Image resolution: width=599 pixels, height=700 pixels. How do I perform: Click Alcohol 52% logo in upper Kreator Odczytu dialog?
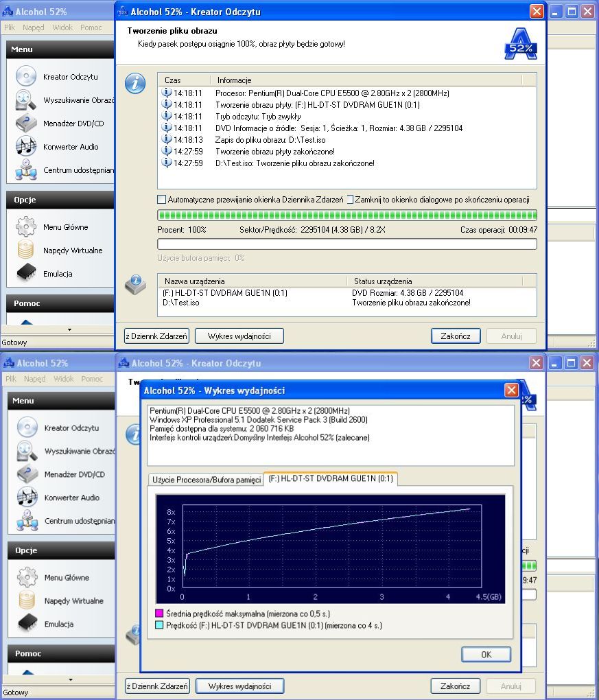[x=521, y=44]
